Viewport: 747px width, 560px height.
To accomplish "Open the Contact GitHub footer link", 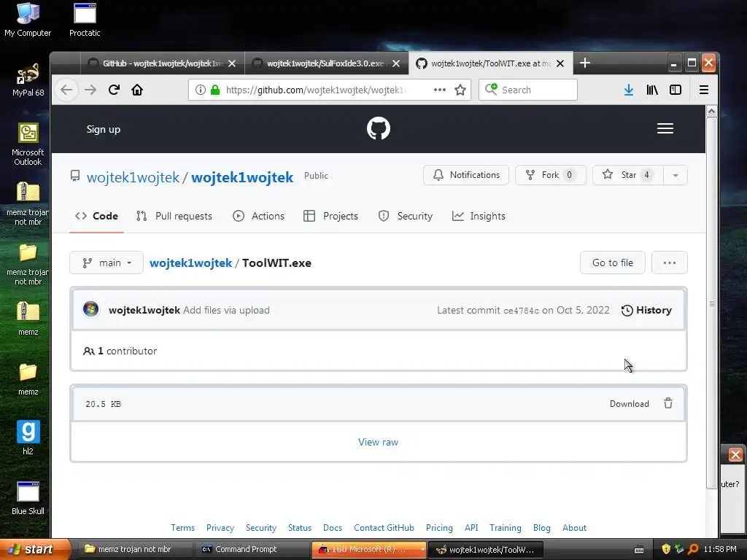I will (x=384, y=528).
